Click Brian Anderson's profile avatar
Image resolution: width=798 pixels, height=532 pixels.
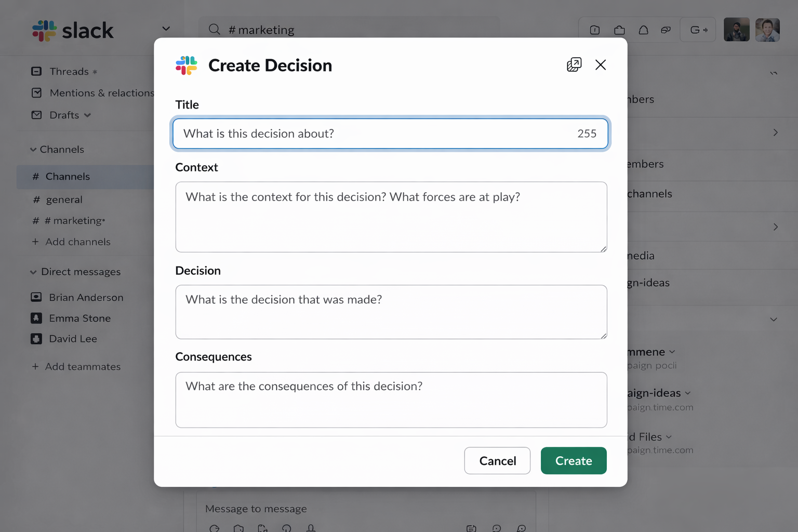(36, 297)
